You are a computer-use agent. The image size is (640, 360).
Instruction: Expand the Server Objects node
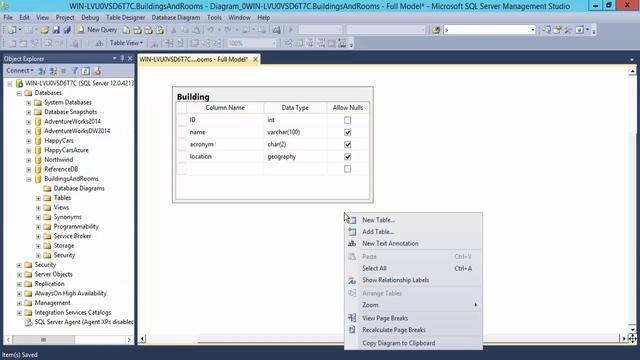coord(19,275)
